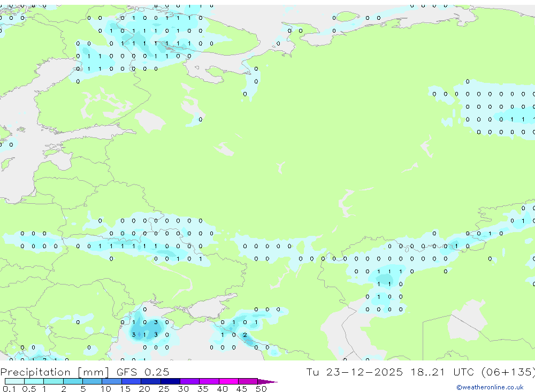Click the 'GFS 0.25' model label
The width and height of the screenshot is (535, 392).
143,372
